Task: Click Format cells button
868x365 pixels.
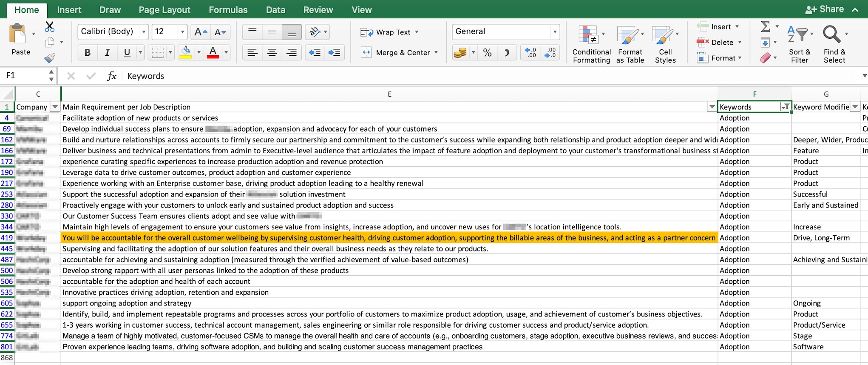Action: point(716,58)
